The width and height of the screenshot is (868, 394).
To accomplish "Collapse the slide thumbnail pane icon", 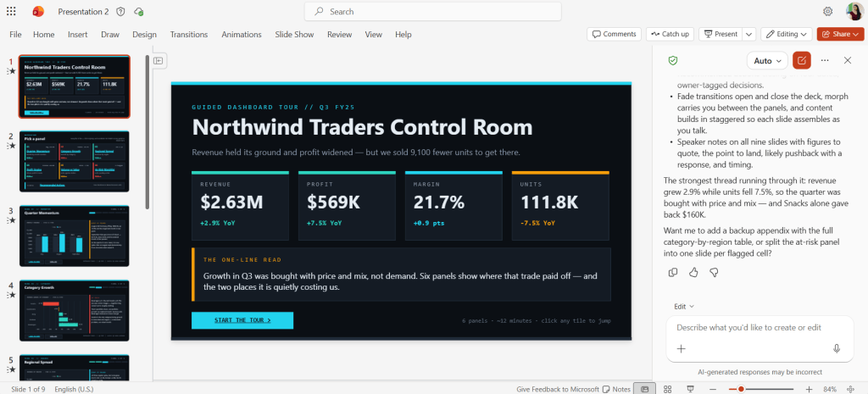I will click(x=158, y=60).
